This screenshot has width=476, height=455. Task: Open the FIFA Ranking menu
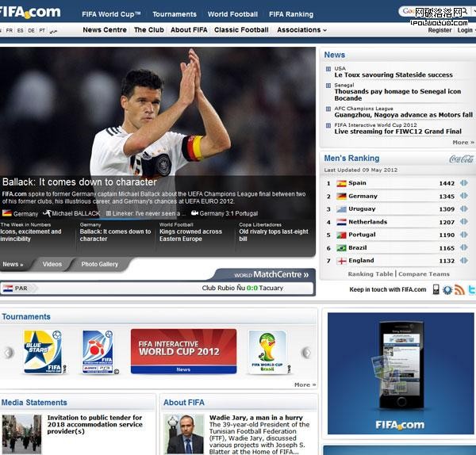click(291, 14)
